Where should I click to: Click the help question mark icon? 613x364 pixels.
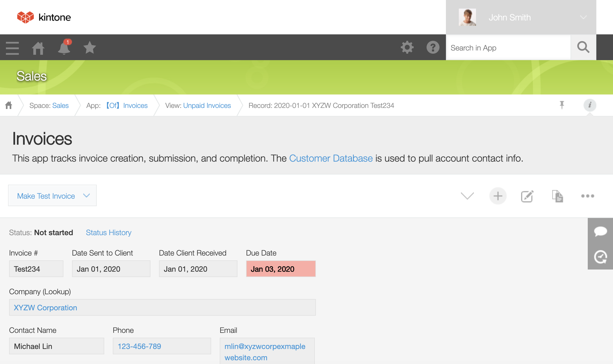(x=433, y=48)
